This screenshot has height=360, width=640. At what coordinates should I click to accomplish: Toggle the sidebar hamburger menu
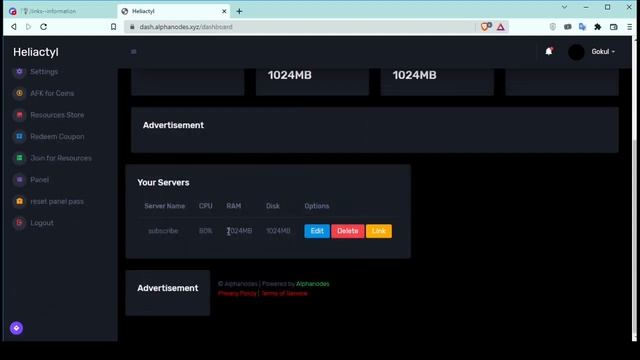[133, 51]
